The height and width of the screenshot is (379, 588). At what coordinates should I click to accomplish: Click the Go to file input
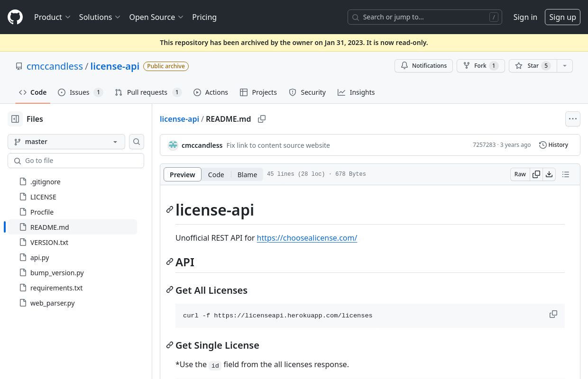pyautogui.click(x=76, y=161)
